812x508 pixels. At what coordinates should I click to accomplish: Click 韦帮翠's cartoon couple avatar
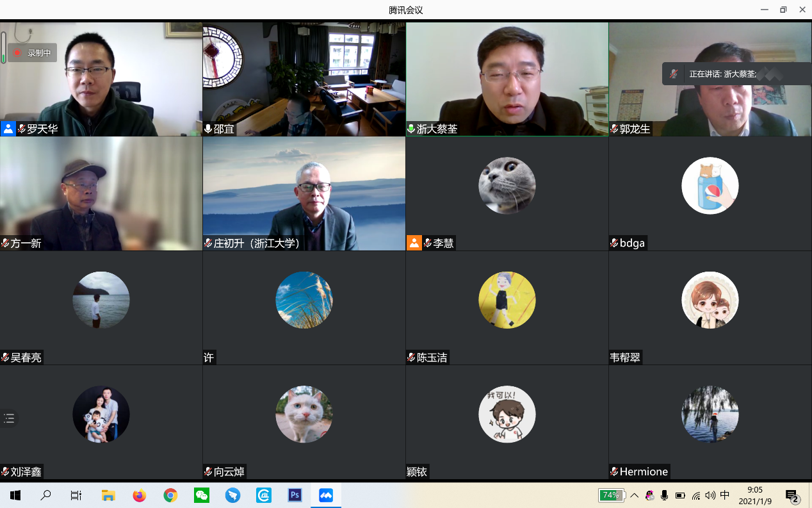click(710, 300)
